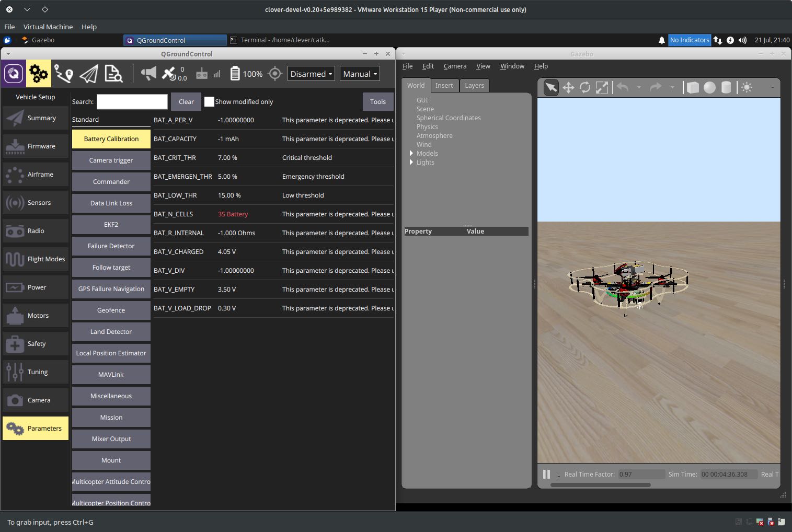Screen dimensions: 792x532
Task: Click the vehicle messages megaphone icon
Action: [148, 74]
